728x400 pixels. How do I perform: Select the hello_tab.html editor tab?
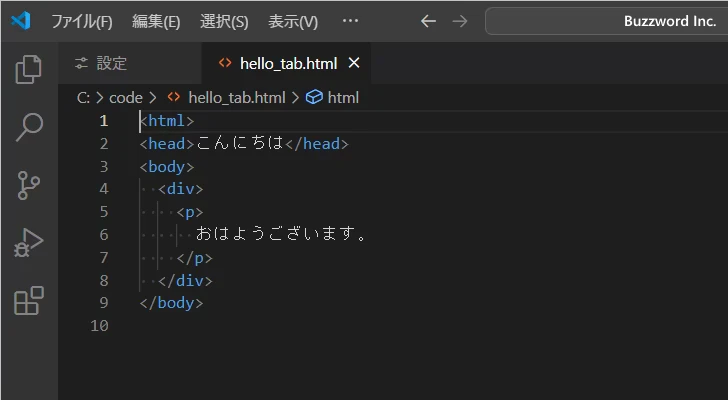pos(286,63)
